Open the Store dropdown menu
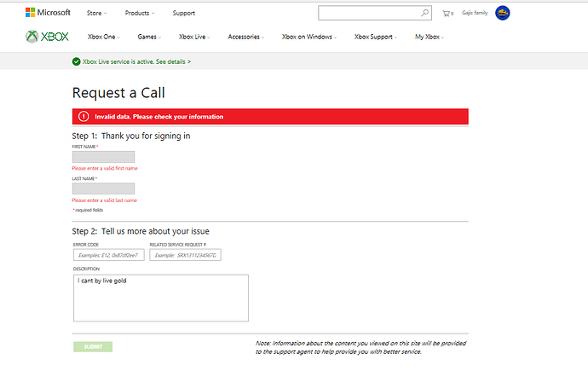The width and height of the screenshot is (588, 371). [x=96, y=13]
